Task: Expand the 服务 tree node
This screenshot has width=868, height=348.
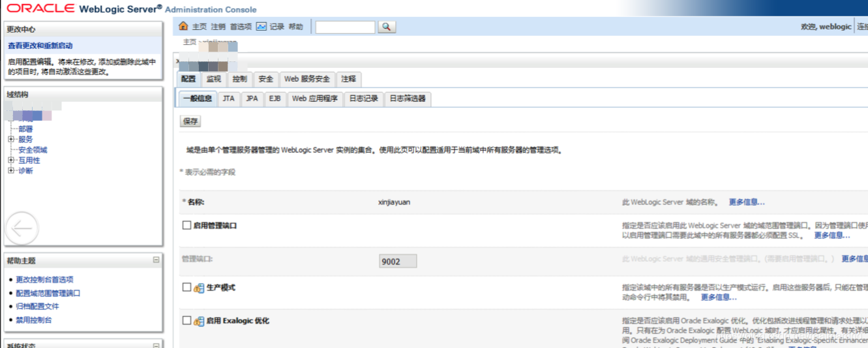Action: pyautogui.click(x=11, y=139)
